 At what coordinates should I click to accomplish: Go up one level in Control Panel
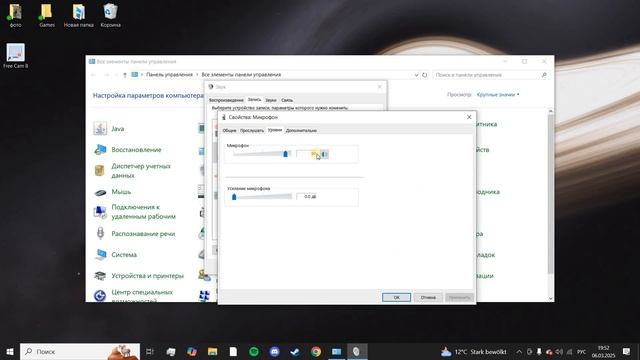124,75
